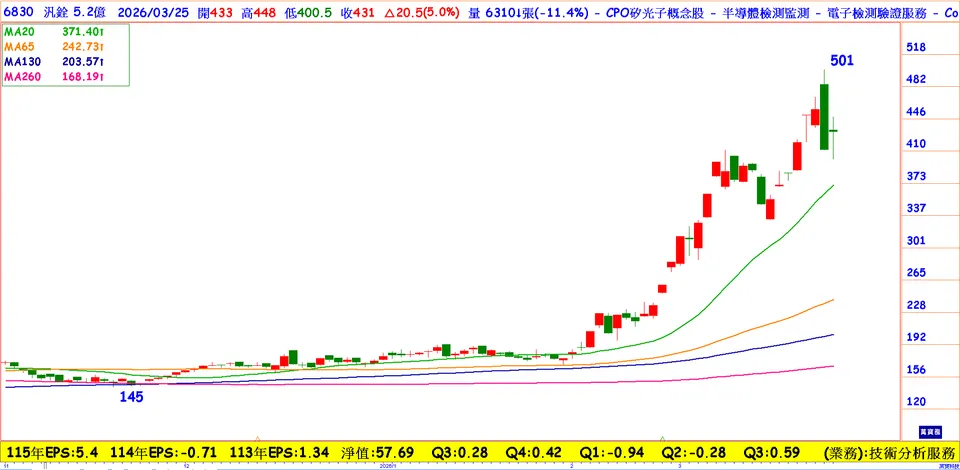
Task: Click the 518 price axis label
Action: point(917,48)
